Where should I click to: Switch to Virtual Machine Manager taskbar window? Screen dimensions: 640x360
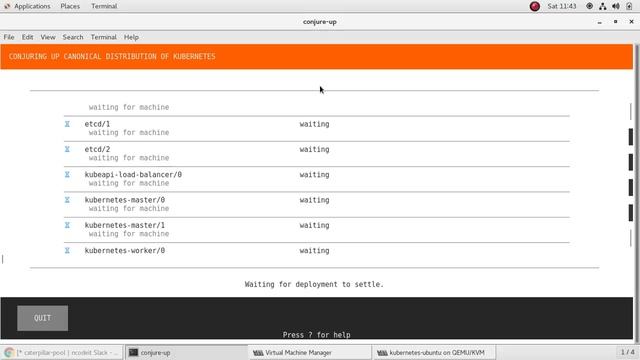(310, 353)
